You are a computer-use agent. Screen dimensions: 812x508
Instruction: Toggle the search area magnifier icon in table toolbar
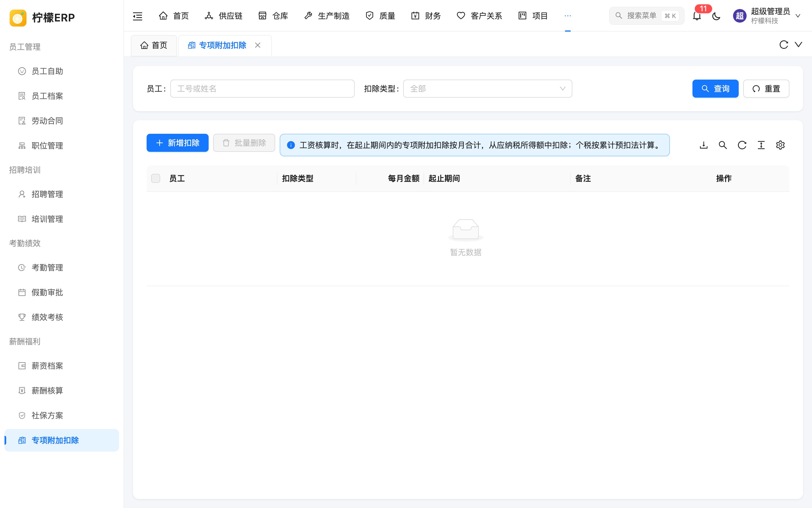pos(723,145)
